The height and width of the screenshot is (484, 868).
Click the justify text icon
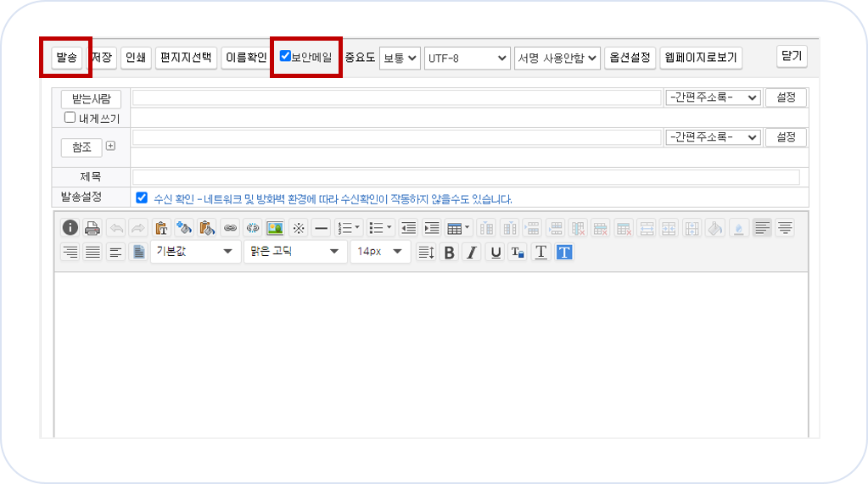coord(92,253)
